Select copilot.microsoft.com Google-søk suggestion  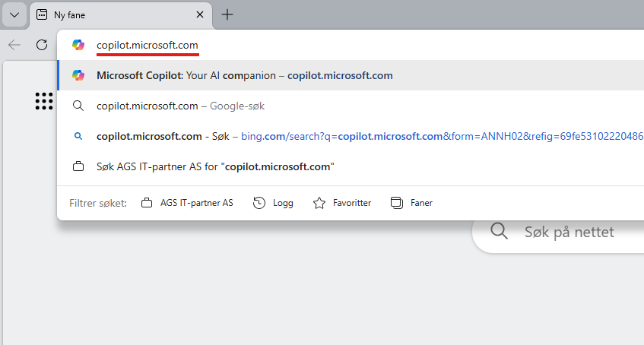point(351,106)
